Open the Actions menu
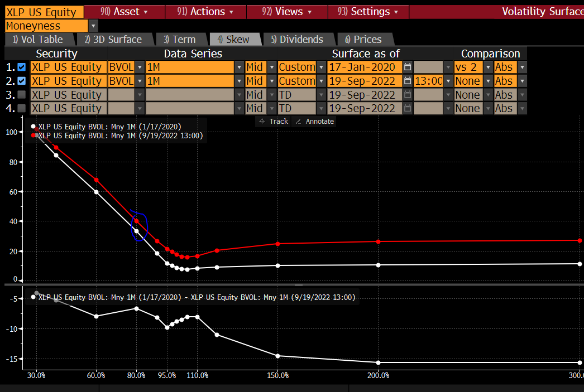584x392 pixels. tap(205, 12)
